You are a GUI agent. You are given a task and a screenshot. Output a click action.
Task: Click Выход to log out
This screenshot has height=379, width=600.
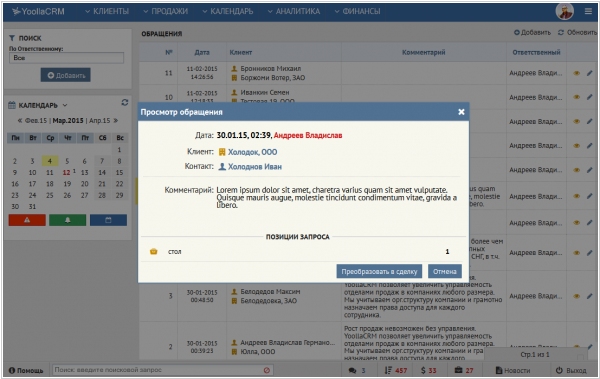(x=571, y=371)
